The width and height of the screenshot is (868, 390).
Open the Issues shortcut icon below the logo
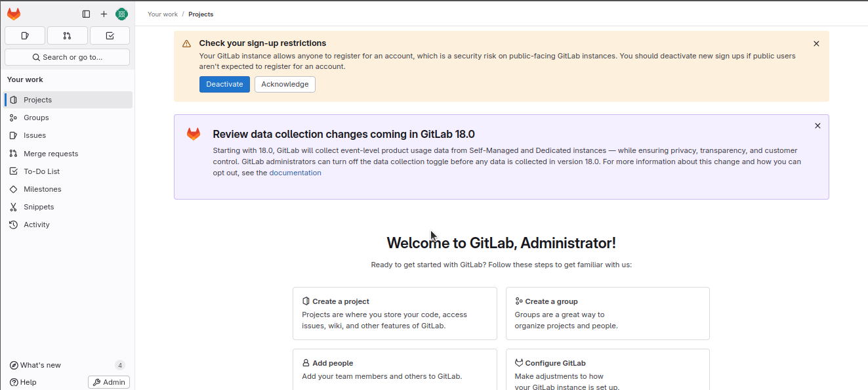(24, 35)
